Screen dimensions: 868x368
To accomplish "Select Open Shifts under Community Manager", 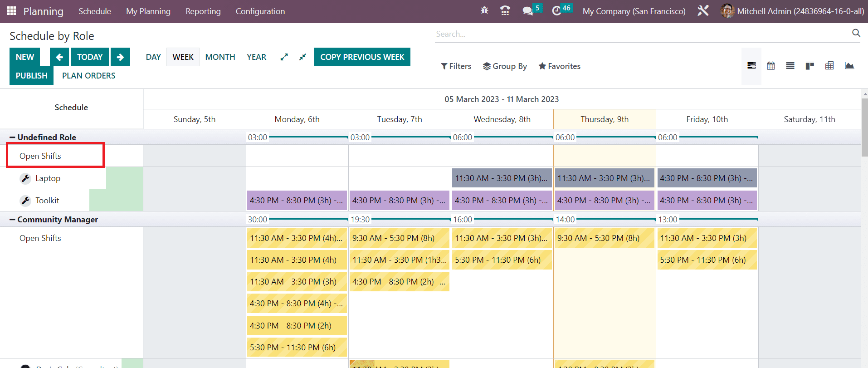I will pyautogui.click(x=40, y=238).
